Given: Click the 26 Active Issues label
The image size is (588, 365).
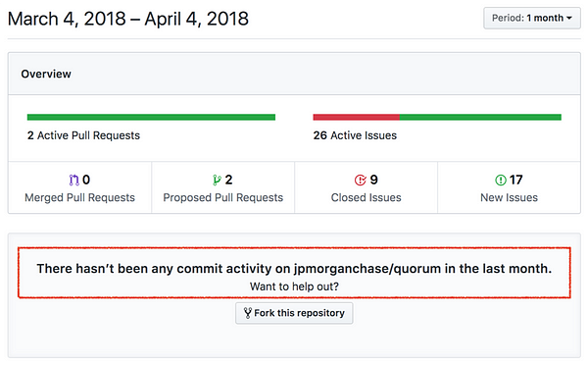Looking at the screenshot, I should (x=355, y=135).
